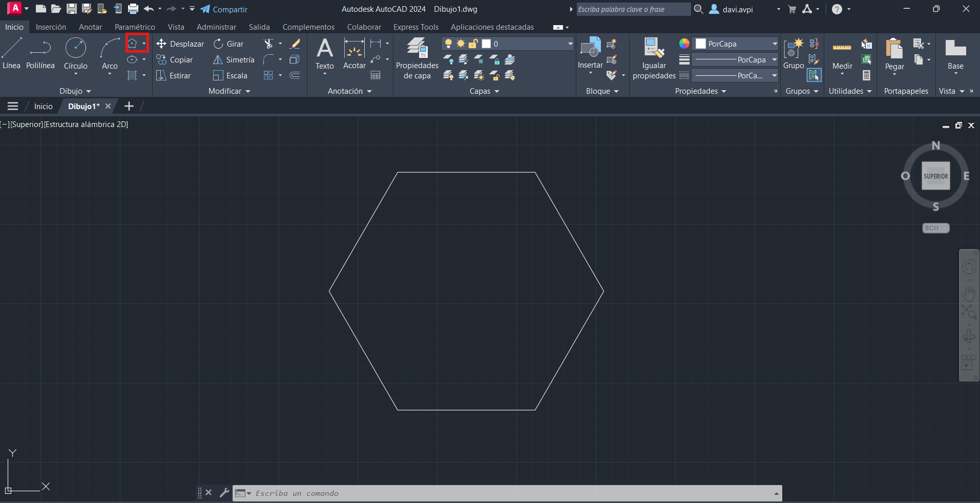980x503 pixels.
Task: Select the Línea drawing tool
Action: pos(11,54)
